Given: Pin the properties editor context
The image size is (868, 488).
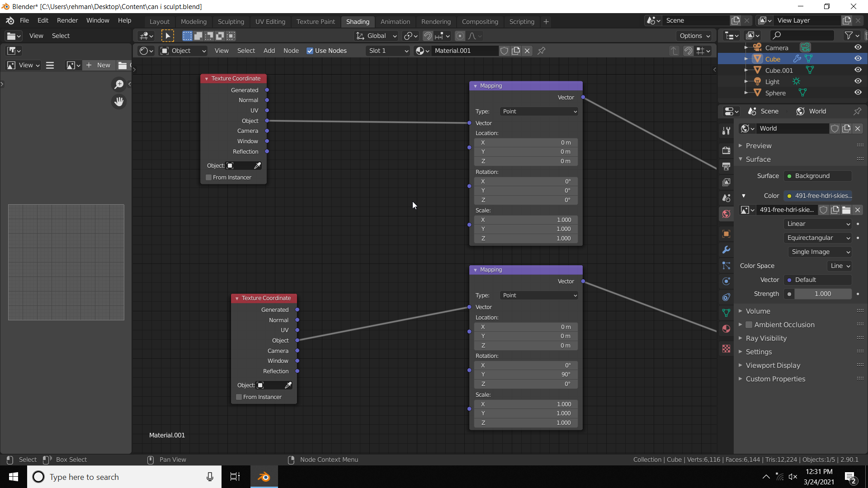Looking at the screenshot, I should (x=857, y=111).
